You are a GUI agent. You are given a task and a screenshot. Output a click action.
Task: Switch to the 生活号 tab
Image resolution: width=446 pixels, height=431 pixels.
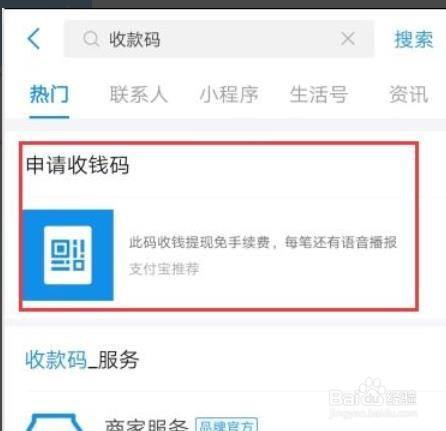click(x=319, y=94)
